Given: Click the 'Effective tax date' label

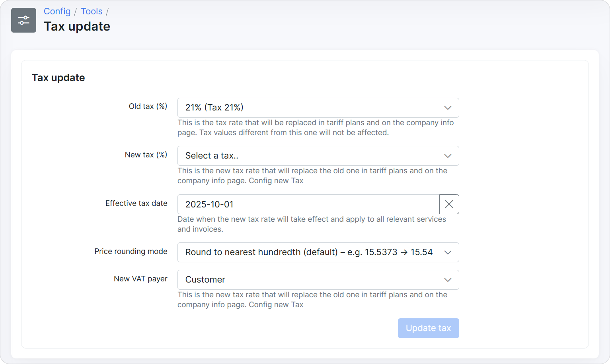Looking at the screenshot, I should (136, 203).
